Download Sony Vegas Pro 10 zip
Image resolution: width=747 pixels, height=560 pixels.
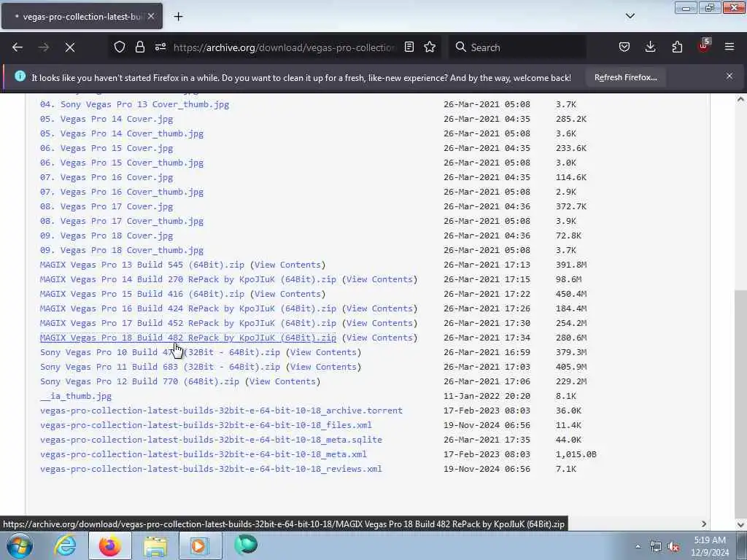click(x=160, y=352)
